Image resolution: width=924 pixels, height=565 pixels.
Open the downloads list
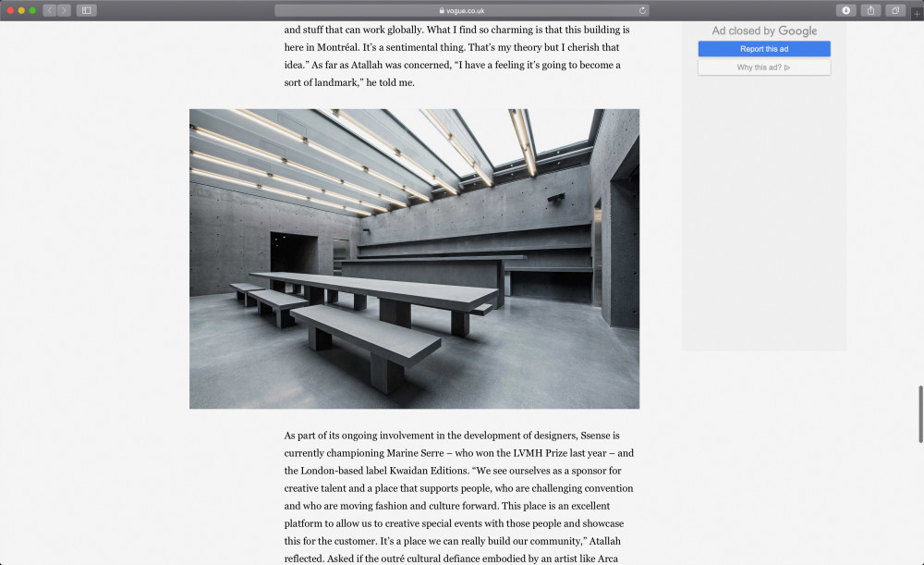(845, 10)
